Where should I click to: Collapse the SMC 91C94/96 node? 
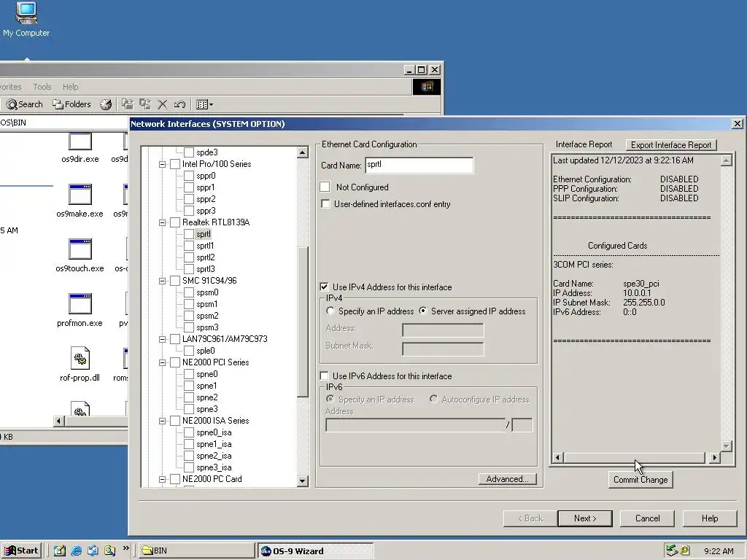click(163, 281)
